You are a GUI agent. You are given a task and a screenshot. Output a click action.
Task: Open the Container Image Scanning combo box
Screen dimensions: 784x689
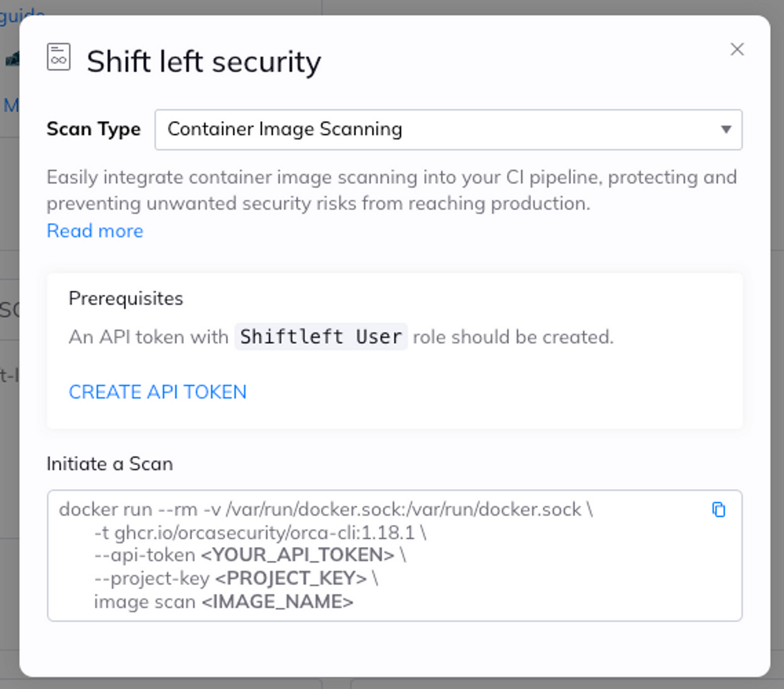click(448, 129)
